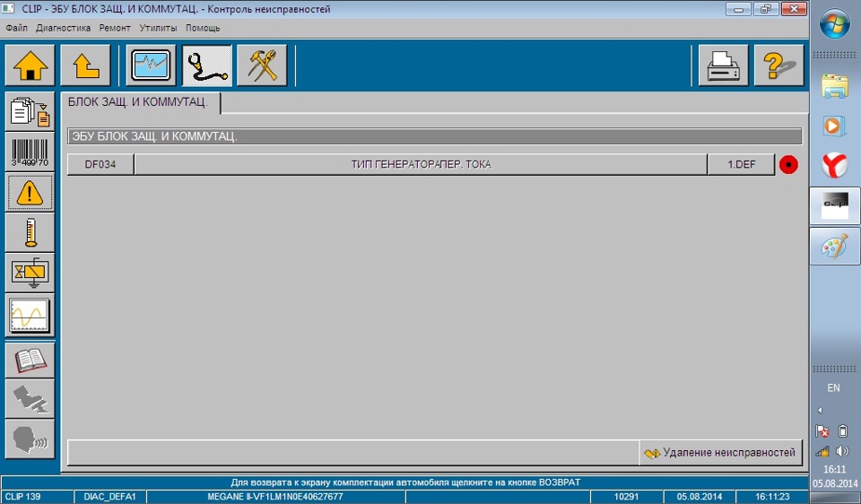Open the warning triangle faults icon

pos(30,193)
